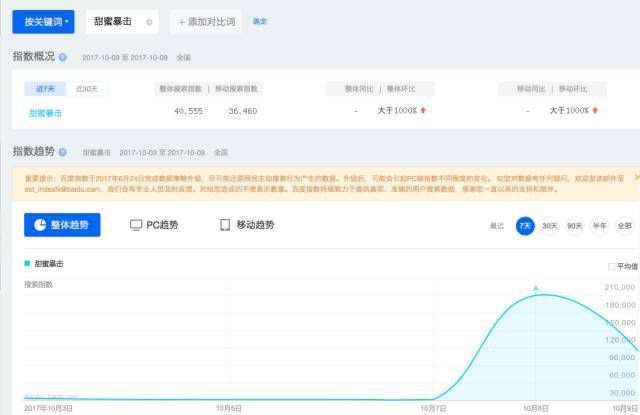Image resolution: width=640 pixels, height=415 pixels.
Task: Open the 甜蜜暴击 keyword link in the table
Action: (x=45, y=113)
